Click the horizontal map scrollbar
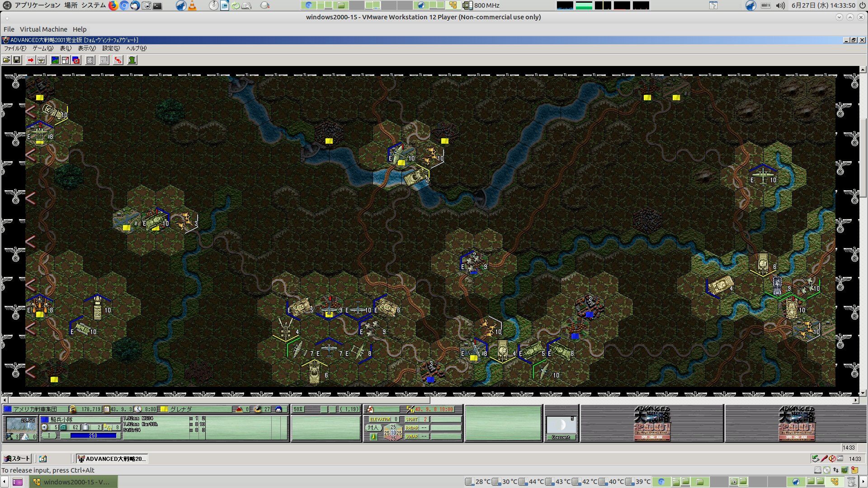Viewport: 868px width, 488px height. click(219, 400)
